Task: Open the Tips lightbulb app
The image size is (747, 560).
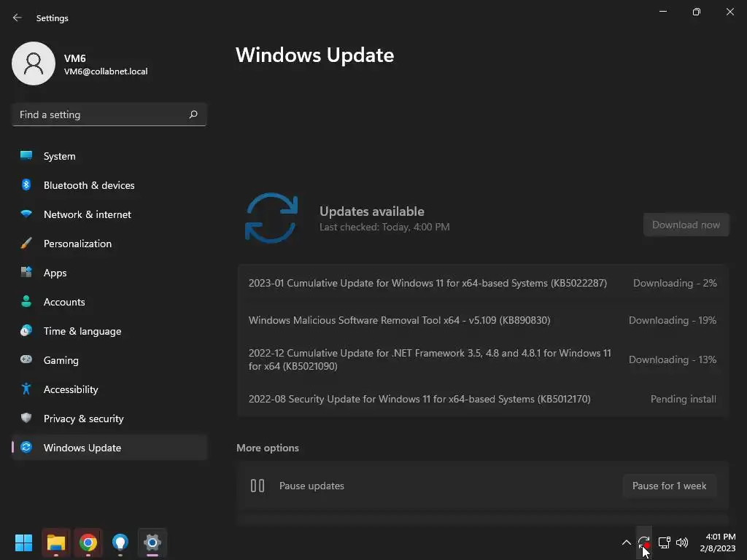Action: 120,542
